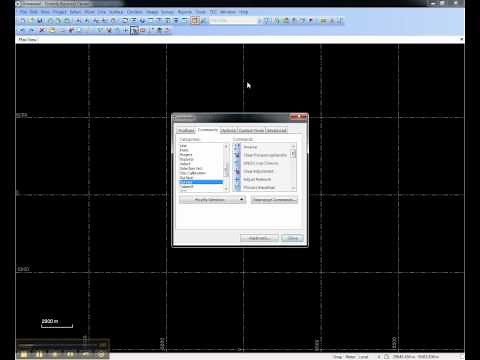Click the highlighted orange toolbar icon in first row
The image size is (480, 360).
coord(195,21)
